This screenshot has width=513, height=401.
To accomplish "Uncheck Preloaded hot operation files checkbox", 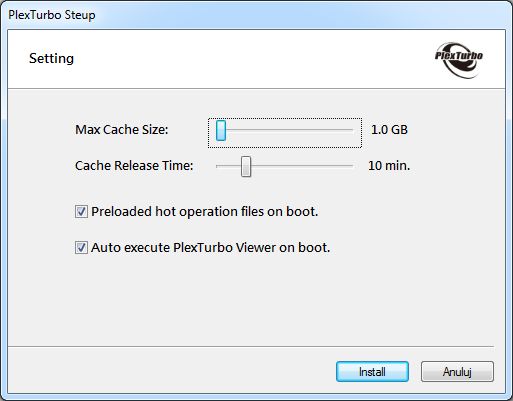I will [x=81, y=212].
